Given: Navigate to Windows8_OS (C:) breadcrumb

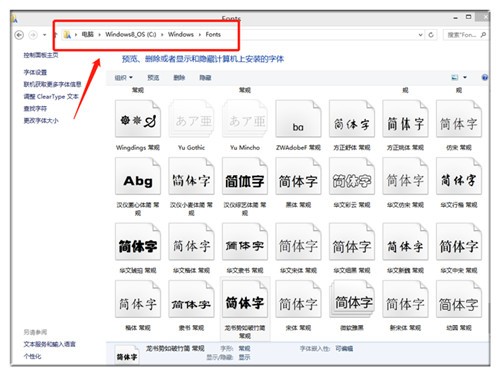Looking at the screenshot, I should click(x=131, y=34).
